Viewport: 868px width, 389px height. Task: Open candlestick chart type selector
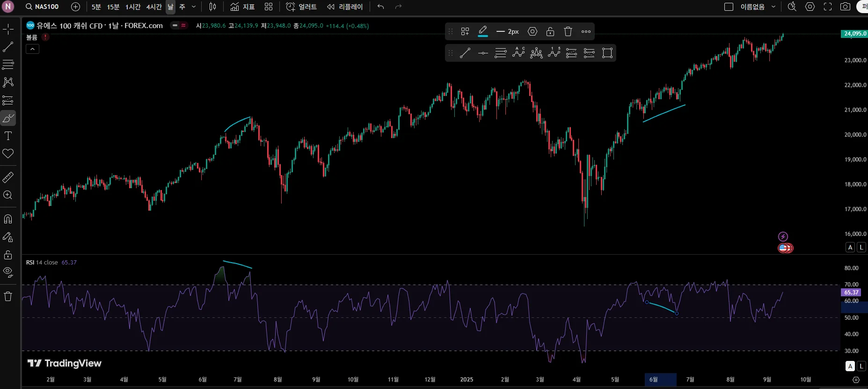(x=213, y=7)
